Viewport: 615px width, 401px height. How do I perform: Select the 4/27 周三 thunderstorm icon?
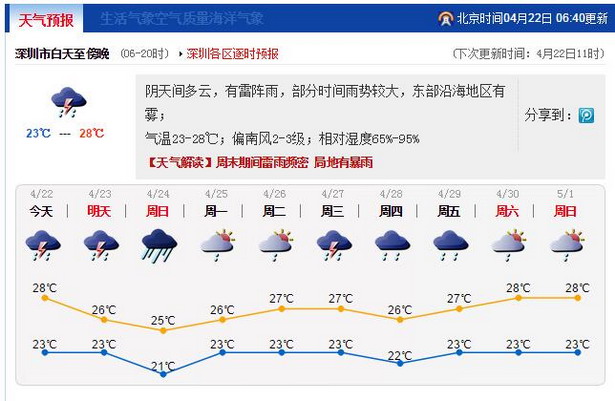coord(334,244)
